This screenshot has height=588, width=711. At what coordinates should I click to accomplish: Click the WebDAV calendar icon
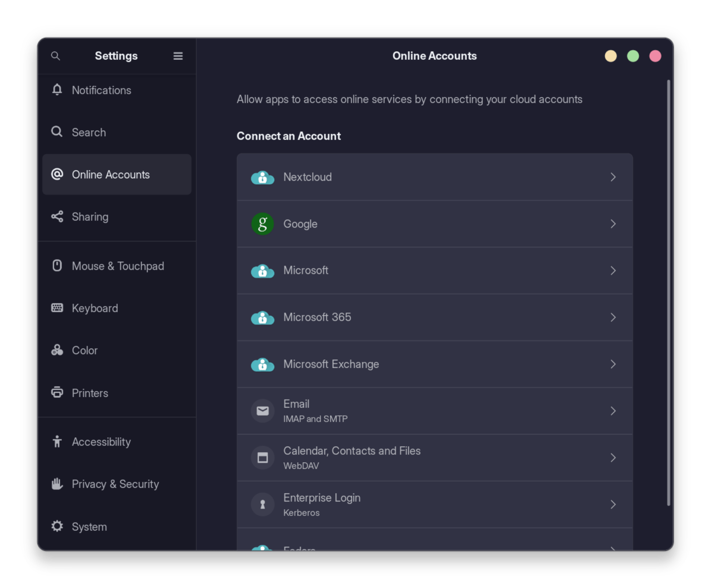coord(262,457)
